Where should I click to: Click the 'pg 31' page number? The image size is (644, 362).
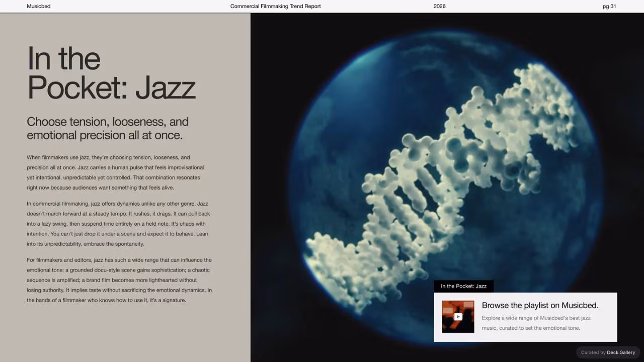click(x=609, y=6)
